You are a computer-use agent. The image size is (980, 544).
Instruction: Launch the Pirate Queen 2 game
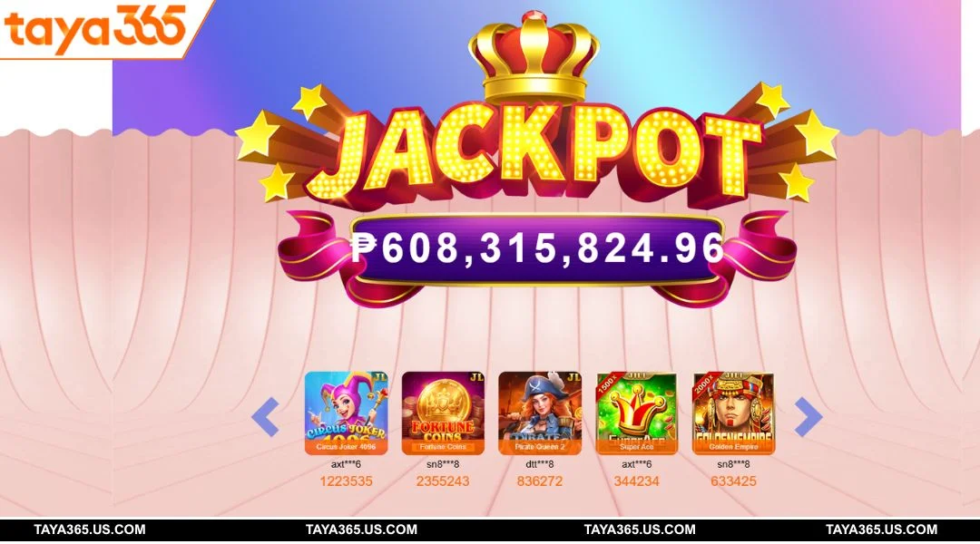point(540,413)
